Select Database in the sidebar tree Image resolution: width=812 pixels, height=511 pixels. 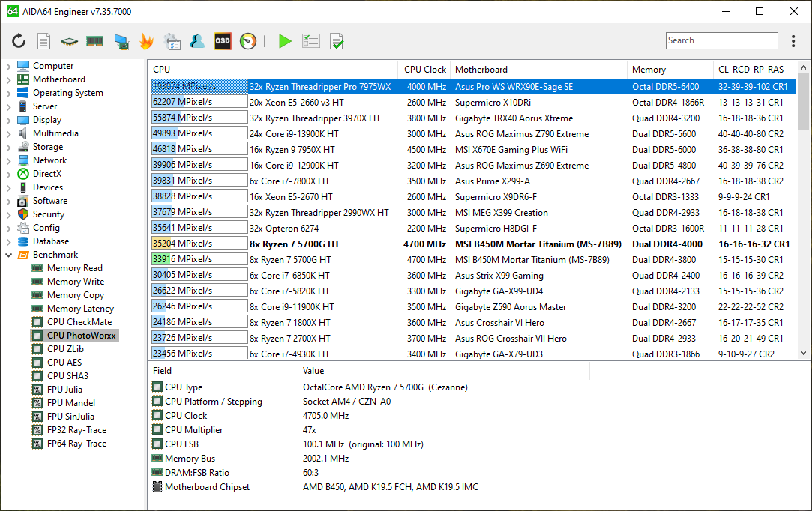point(51,241)
